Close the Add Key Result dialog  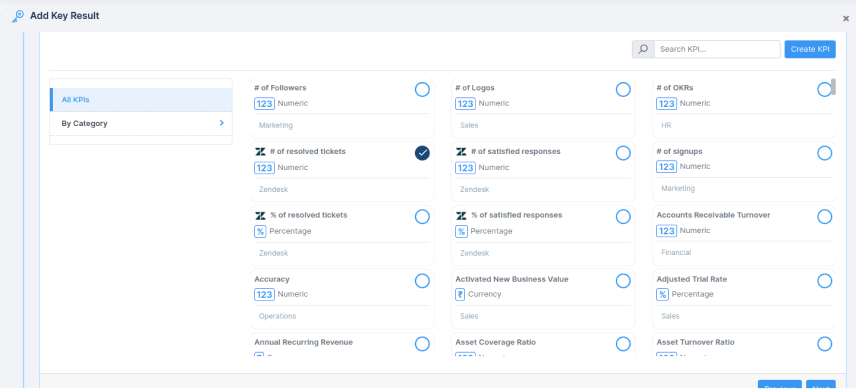pyautogui.click(x=846, y=19)
